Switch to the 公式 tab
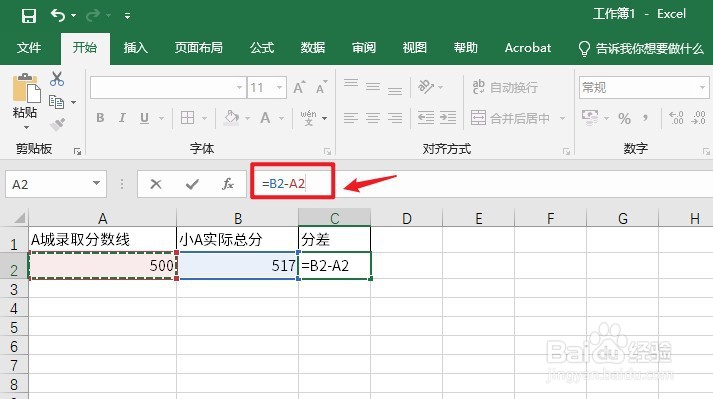713x399 pixels. coord(261,48)
